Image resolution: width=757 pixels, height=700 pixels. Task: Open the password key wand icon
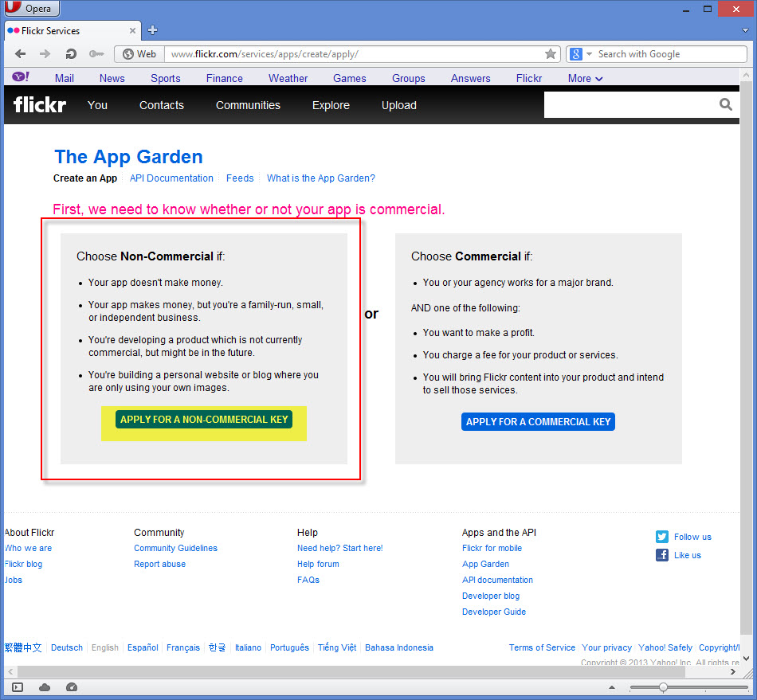pos(96,53)
